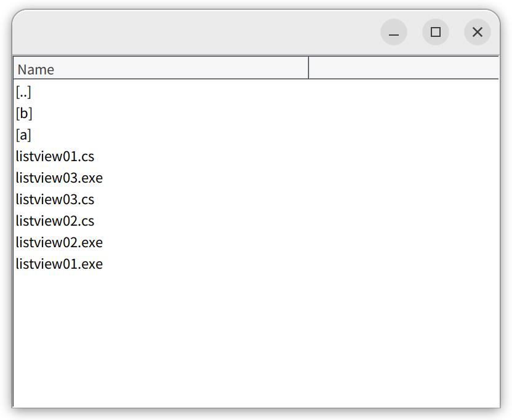Viewport: 512px width, 420px height.
Task: Minimize the window
Action: click(x=394, y=32)
